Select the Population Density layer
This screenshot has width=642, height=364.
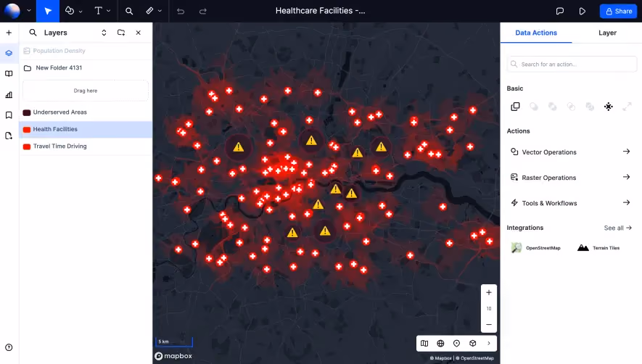[x=86, y=51]
